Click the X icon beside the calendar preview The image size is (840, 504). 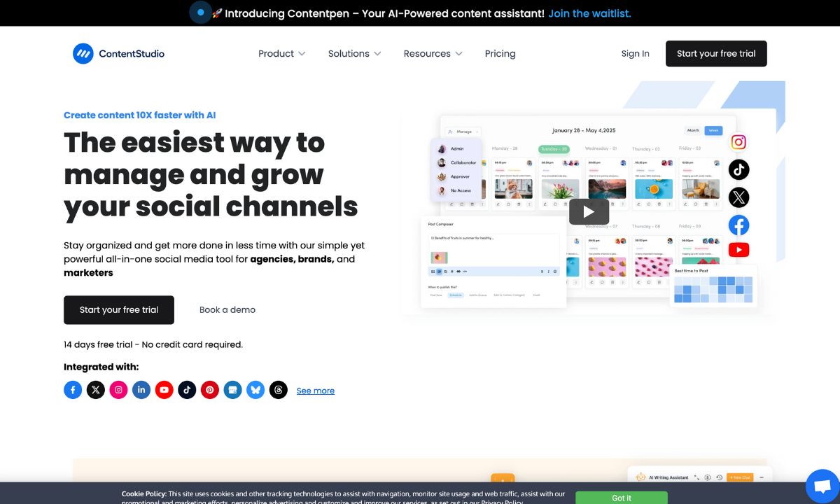[x=738, y=197]
